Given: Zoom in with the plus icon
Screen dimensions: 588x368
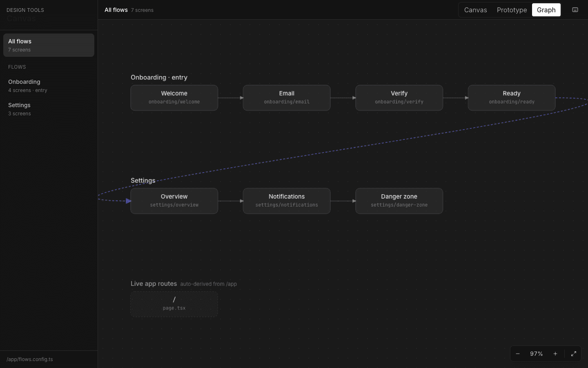Looking at the screenshot, I should [x=555, y=354].
